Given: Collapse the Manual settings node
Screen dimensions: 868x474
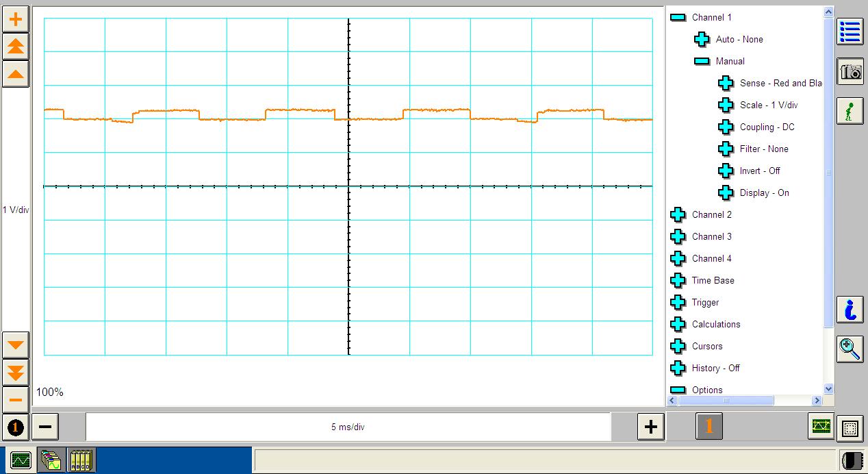Looking at the screenshot, I should [702, 61].
